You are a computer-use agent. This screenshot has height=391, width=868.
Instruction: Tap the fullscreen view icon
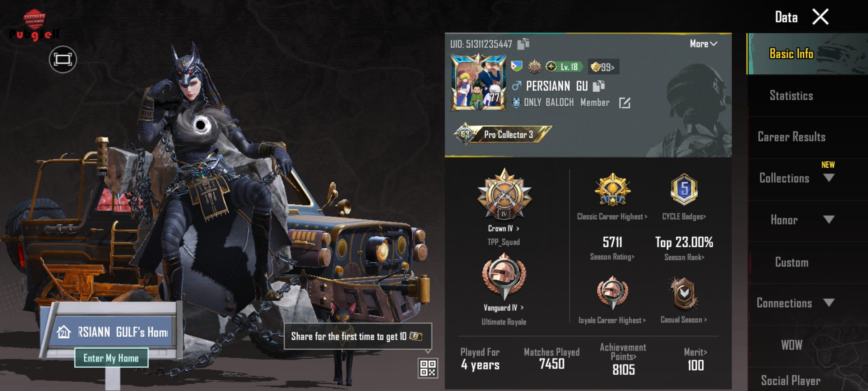click(x=63, y=59)
